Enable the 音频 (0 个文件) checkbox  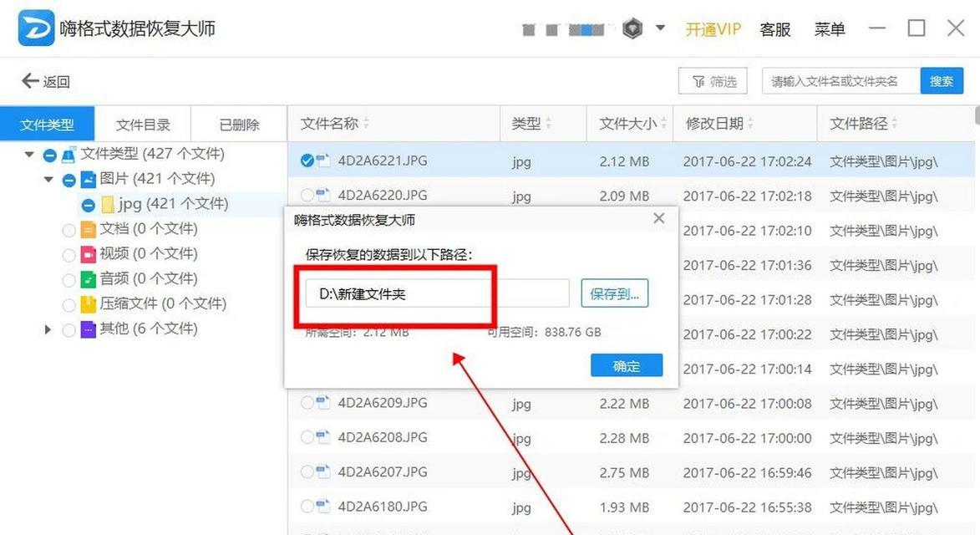coord(69,280)
